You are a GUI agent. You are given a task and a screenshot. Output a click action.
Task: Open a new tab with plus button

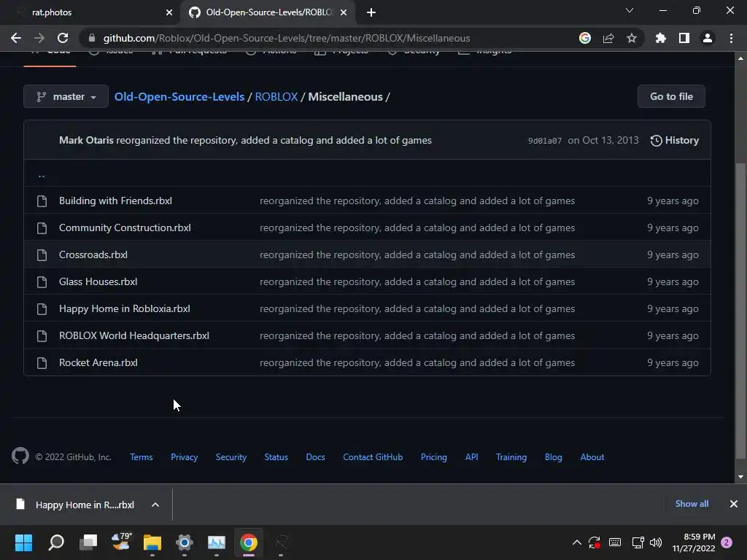click(x=371, y=12)
